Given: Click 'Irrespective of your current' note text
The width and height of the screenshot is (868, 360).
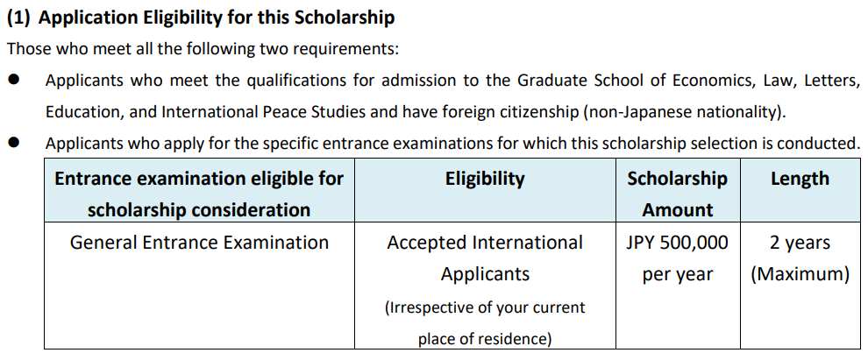Looking at the screenshot, I should 485,307.
